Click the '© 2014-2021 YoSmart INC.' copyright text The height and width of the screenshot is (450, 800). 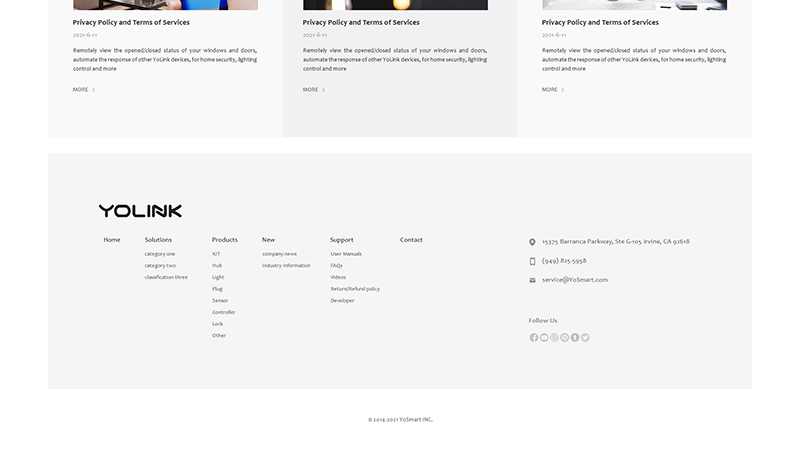click(400, 419)
